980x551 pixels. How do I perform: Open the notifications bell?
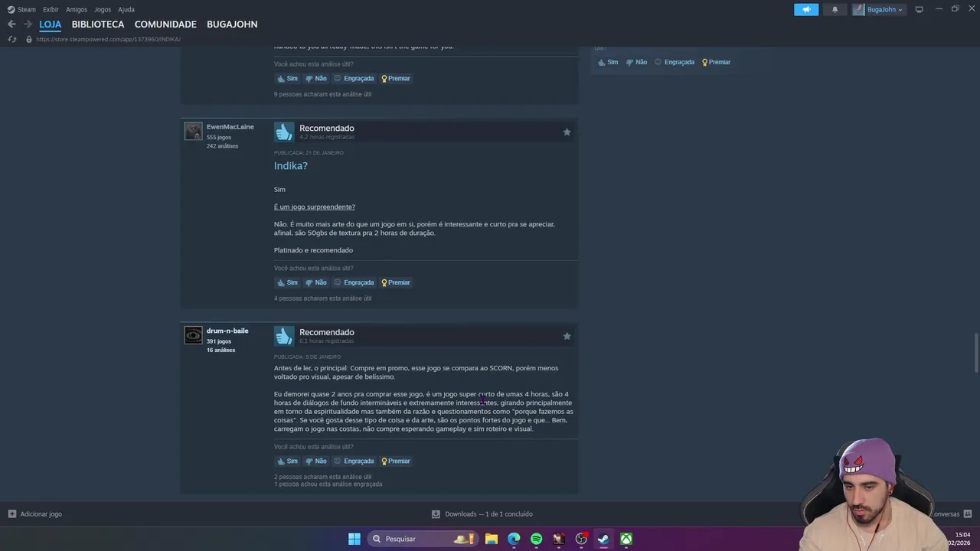(x=835, y=9)
